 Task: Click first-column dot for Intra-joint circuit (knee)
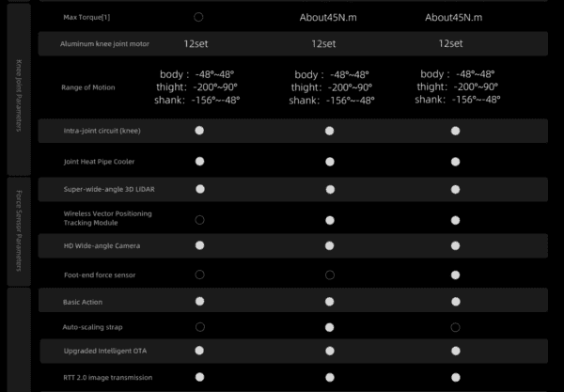199,132
